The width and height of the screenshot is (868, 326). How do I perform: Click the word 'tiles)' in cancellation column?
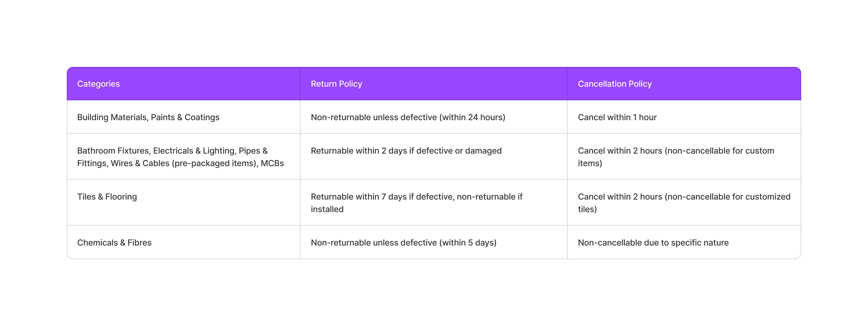click(587, 209)
